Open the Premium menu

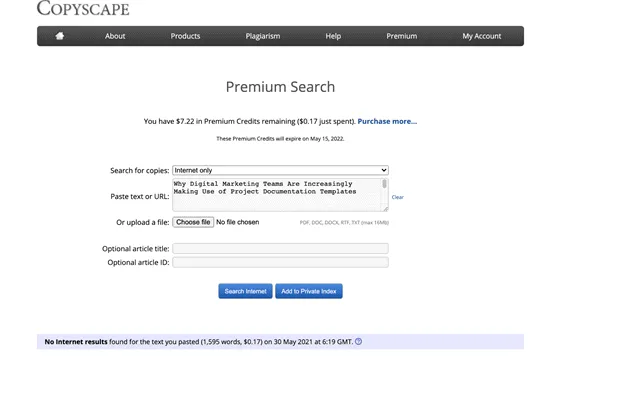[402, 36]
